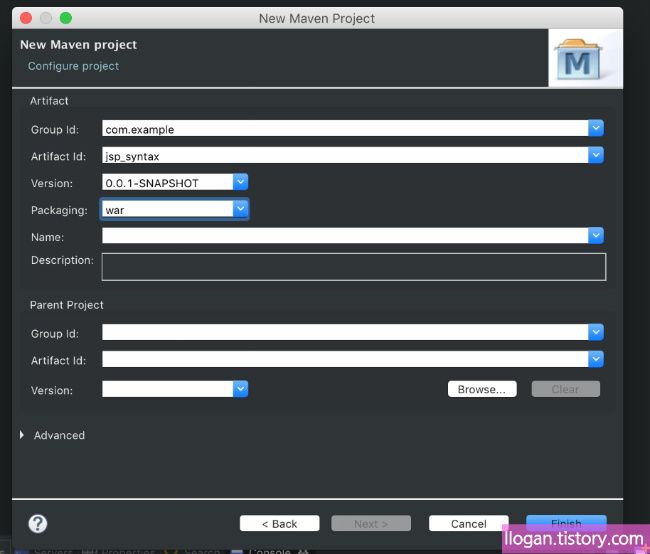Open Artifact Id jsp_syntax dropdown arrow
Image resolution: width=650 pixels, height=554 pixels.
(596, 155)
